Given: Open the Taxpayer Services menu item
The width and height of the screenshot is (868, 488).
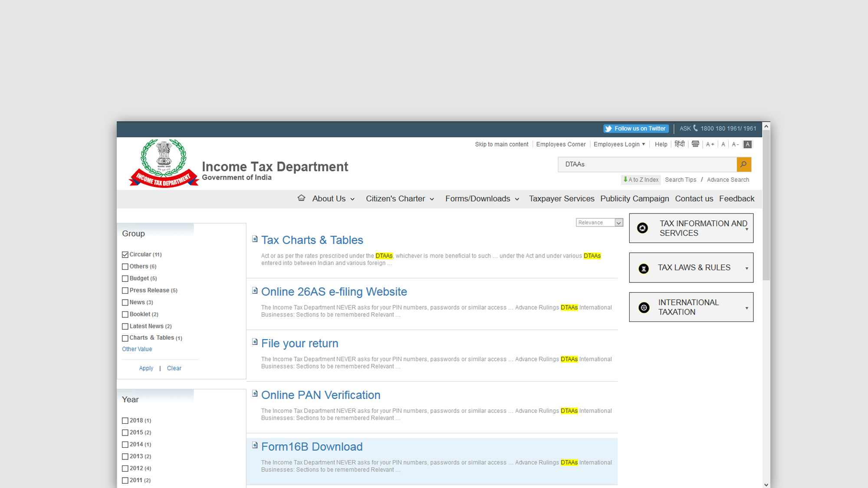Looking at the screenshot, I should click(561, 199).
